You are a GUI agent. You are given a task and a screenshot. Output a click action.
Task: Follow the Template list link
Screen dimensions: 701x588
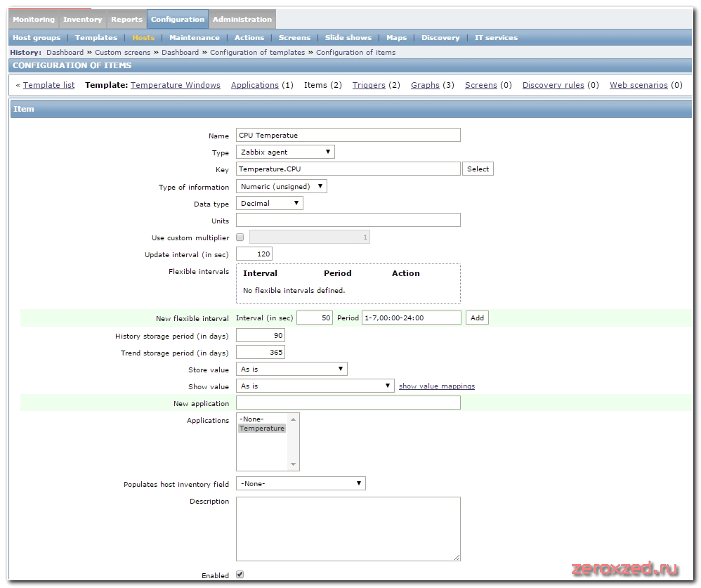48,85
